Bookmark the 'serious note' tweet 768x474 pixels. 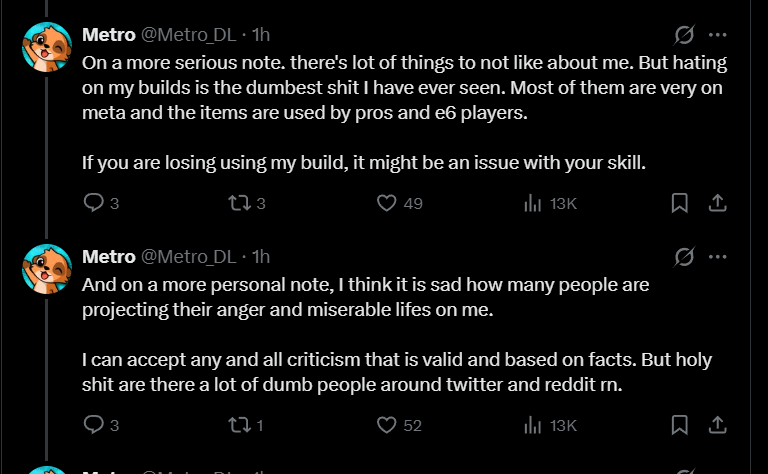[x=679, y=203]
